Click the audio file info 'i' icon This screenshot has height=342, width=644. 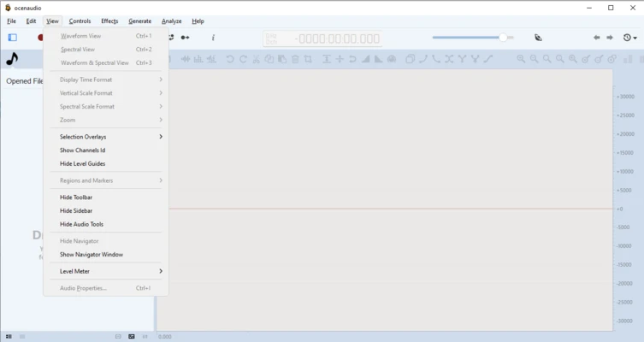coord(213,38)
